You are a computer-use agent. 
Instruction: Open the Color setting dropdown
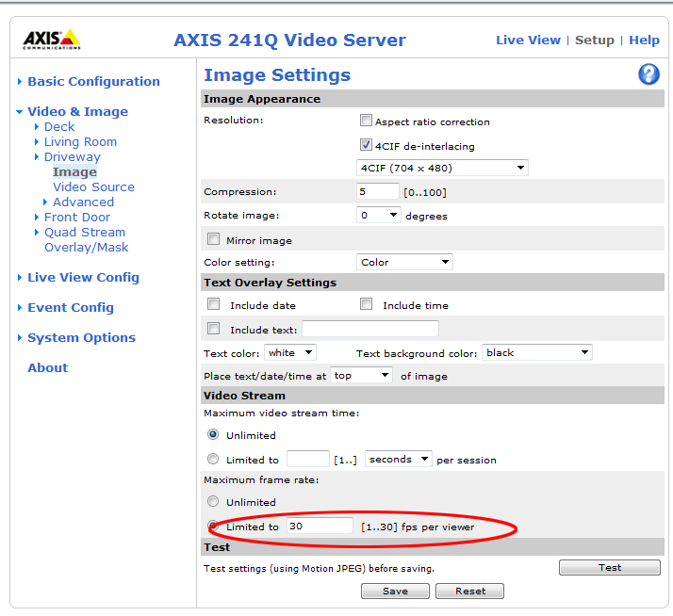(x=404, y=262)
